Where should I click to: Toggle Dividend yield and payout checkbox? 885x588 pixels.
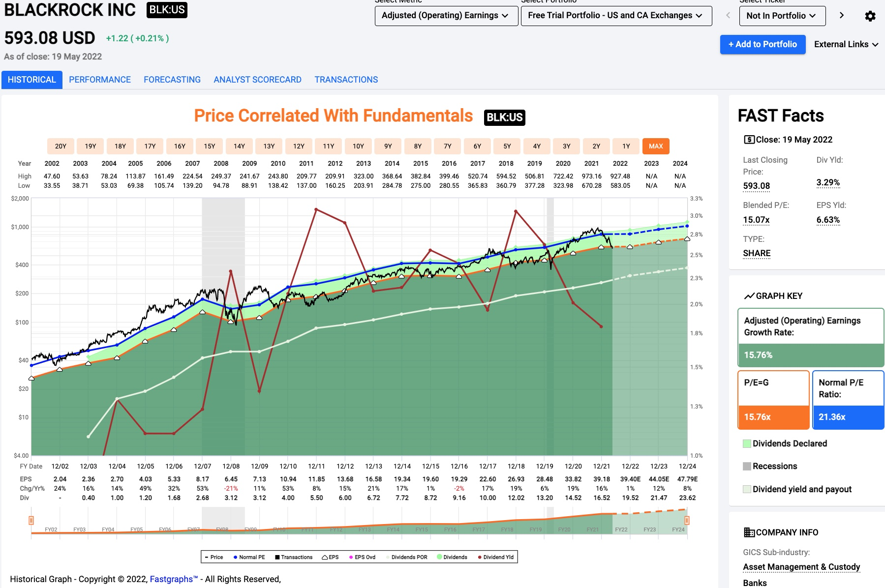pyautogui.click(x=747, y=489)
